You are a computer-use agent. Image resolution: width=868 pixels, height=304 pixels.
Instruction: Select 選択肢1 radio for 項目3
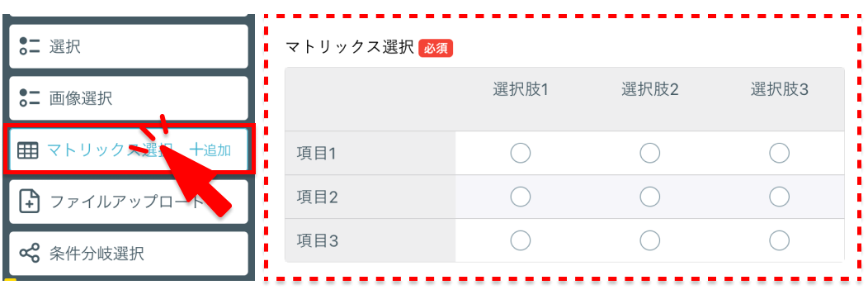click(x=521, y=240)
